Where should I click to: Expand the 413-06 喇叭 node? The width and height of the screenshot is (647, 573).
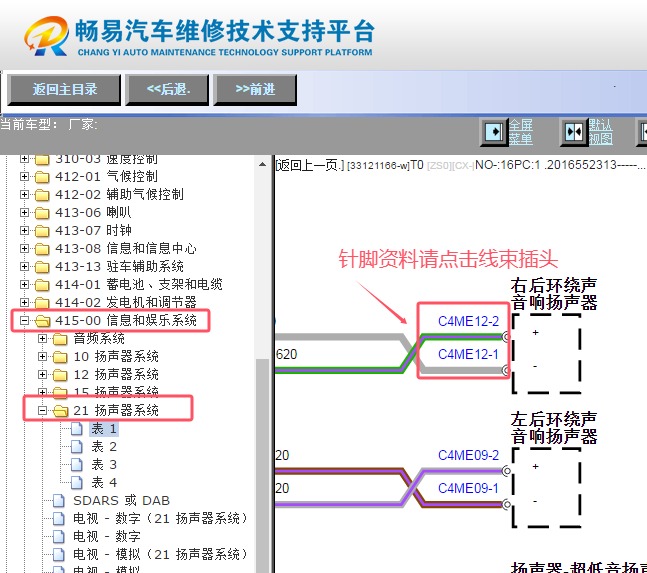point(24,212)
